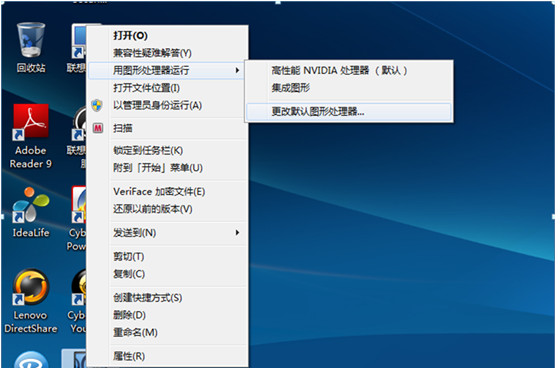Select 兼容性疑难解答(Y) menu entry
The width and height of the screenshot is (560, 368).
coord(168,53)
